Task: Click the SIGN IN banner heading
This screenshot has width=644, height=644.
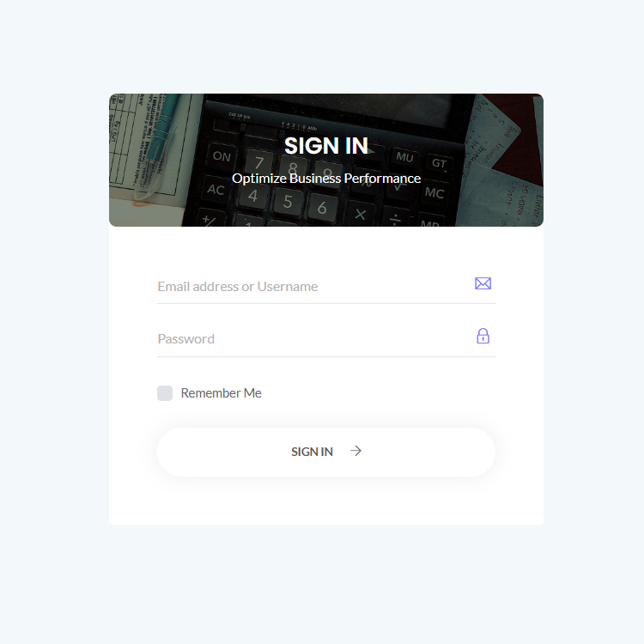Action: (x=326, y=146)
